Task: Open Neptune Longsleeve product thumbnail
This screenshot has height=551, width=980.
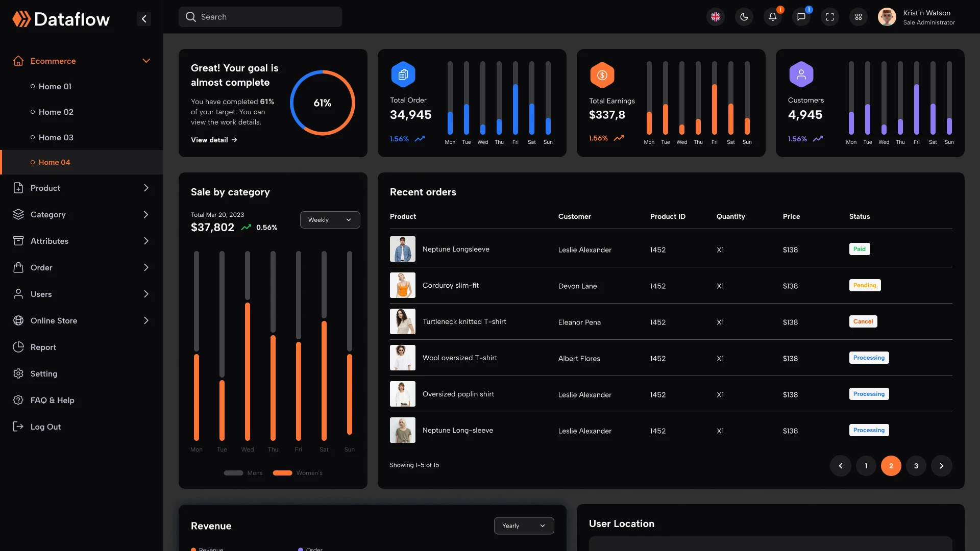Action: [x=403, y=249]
